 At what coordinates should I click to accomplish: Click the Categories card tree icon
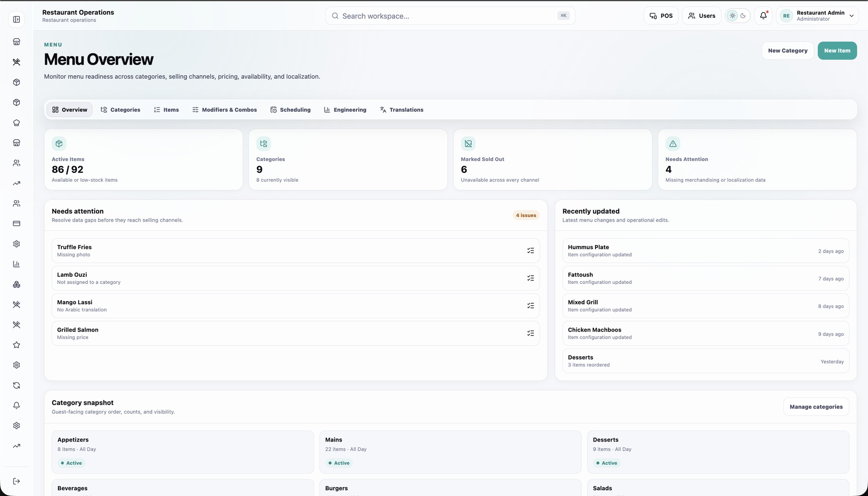(263, 144)
